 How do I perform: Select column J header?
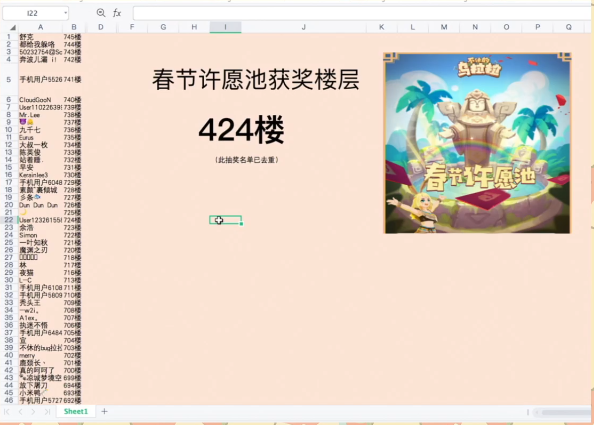303,27
